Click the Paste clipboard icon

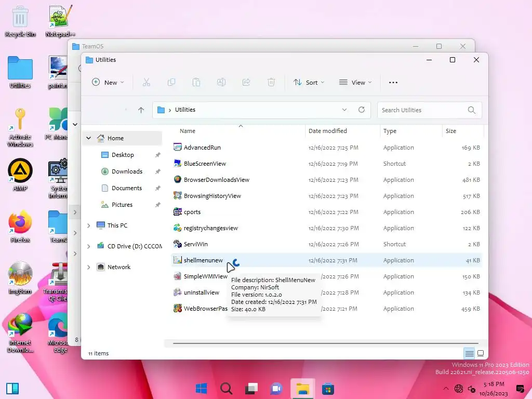[196, 83]
